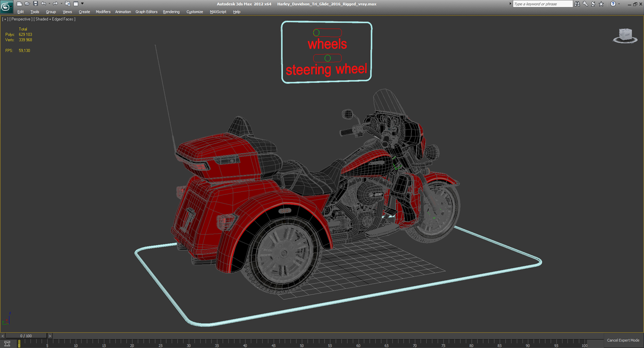Click Cancel Expert Mode button
Screen dimensions: 644x348
pyautogui.click(x=623, y=340)
